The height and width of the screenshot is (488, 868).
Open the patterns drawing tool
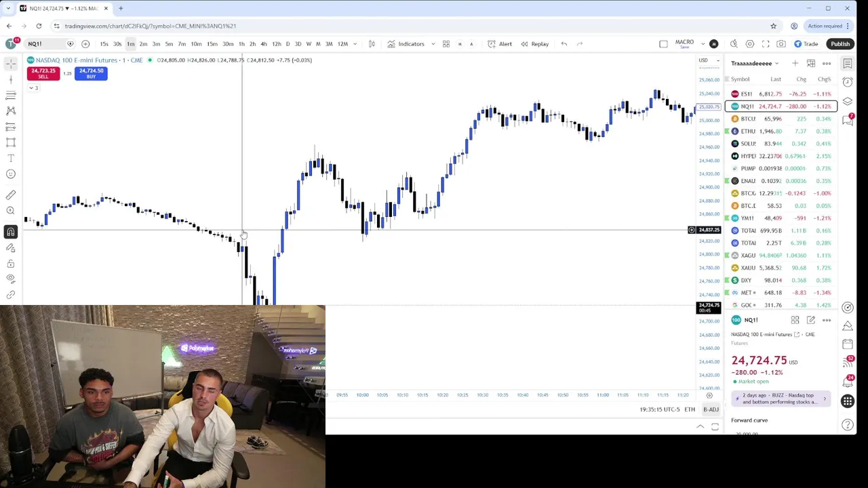pos(11,110)
